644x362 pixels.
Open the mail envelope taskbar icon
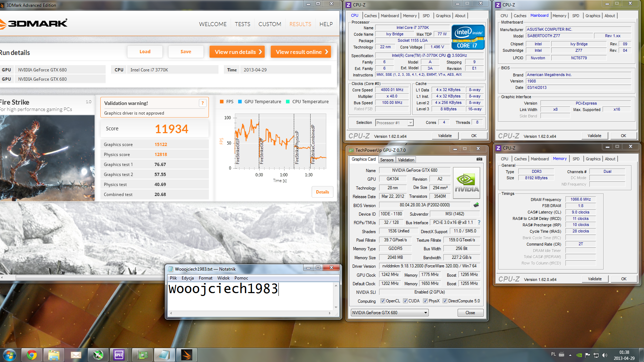pos(76,355)
